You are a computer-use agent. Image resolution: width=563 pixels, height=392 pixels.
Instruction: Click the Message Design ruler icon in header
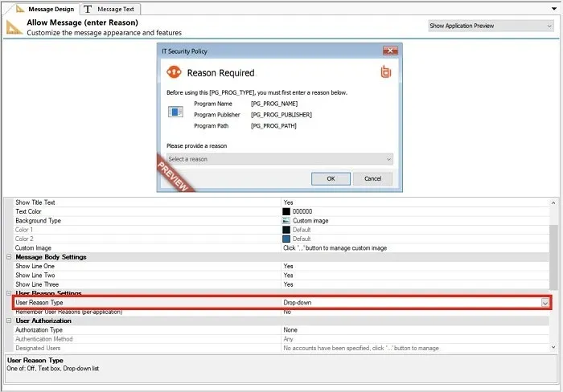click(x=14, y=27)
